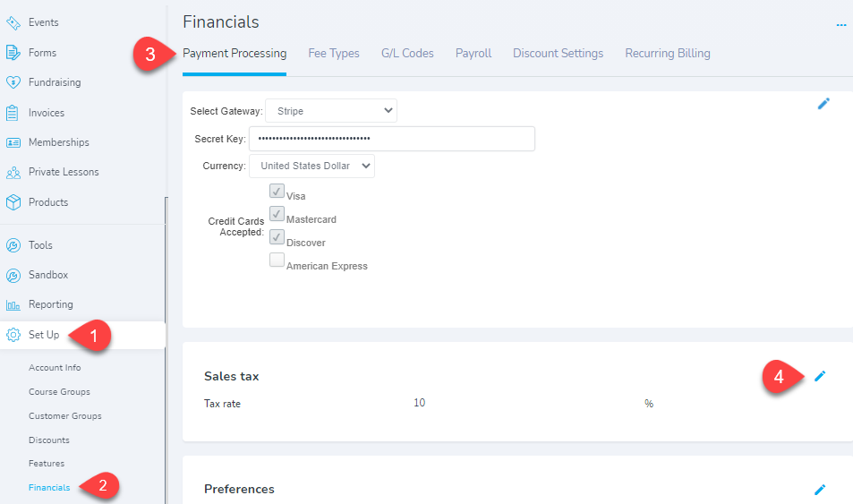Open the Select Gateway dropdown
Screen dimensions: 853x504
pyautogui.click(x=331, y=110)
